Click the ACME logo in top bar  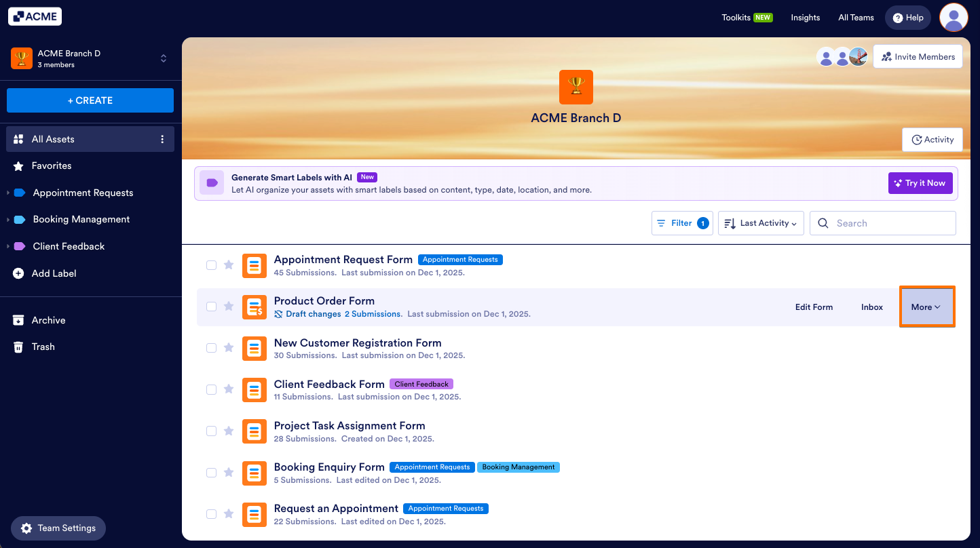coord(35,17)
